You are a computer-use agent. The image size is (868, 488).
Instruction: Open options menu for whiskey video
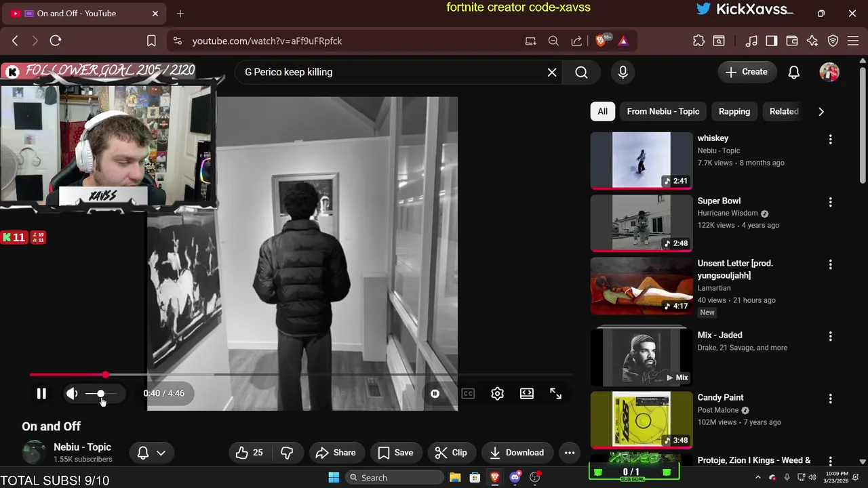pyautogui.click(x=830, y=139)
